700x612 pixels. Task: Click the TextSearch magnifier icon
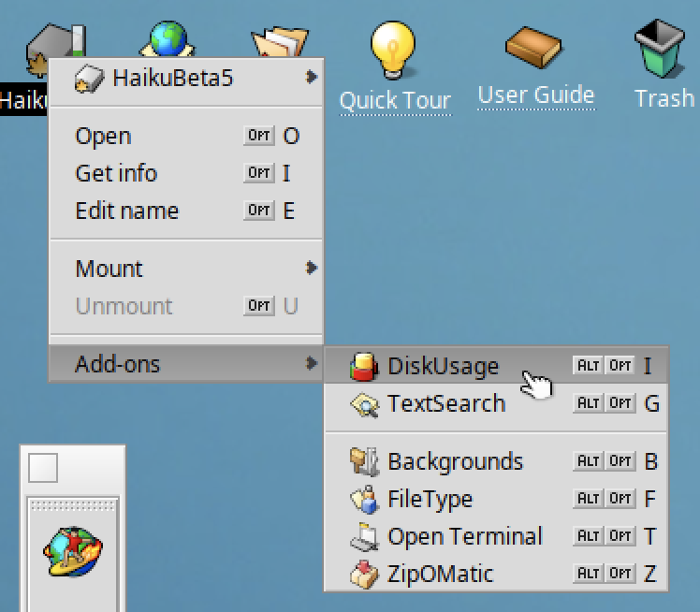click(x=365, y=404)
